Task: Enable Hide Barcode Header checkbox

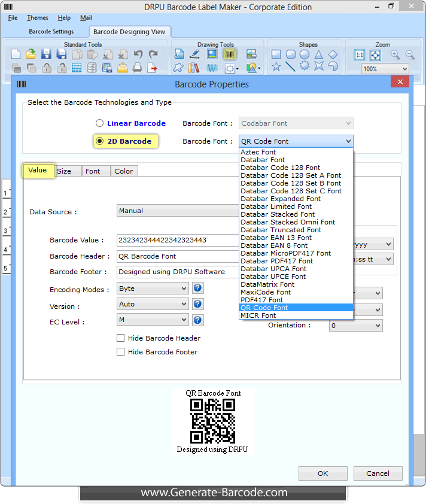Action: [121, 338]
